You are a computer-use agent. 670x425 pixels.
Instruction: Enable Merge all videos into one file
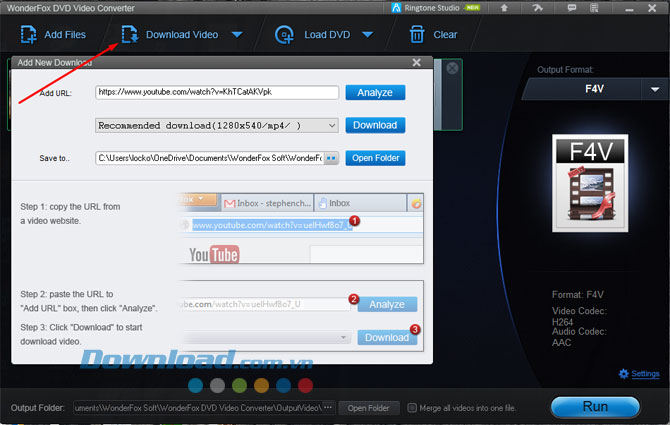pos(412,408)
